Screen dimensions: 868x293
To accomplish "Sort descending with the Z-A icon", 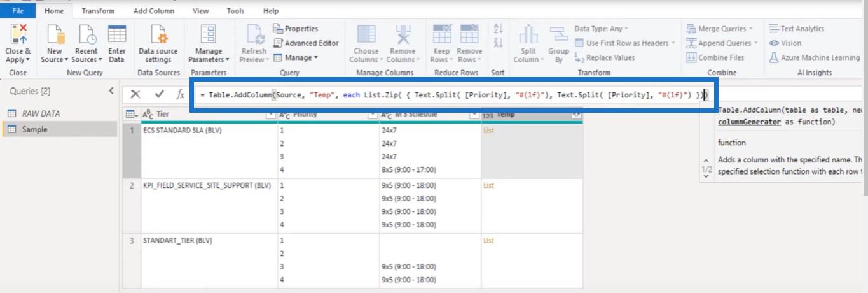I will [x=498, y=43].
